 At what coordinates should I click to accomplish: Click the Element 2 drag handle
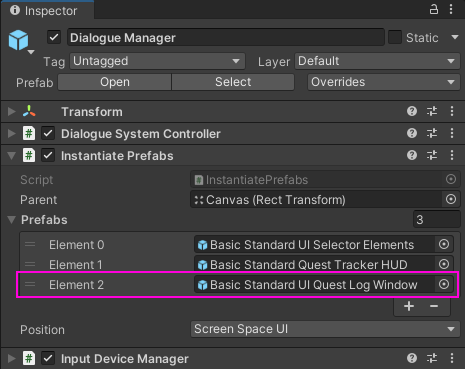(x=30, y=284)
